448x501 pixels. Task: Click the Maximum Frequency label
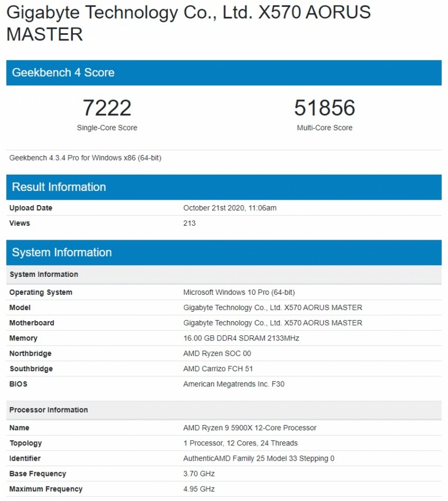pyautogui.click(x=46, y=490)
